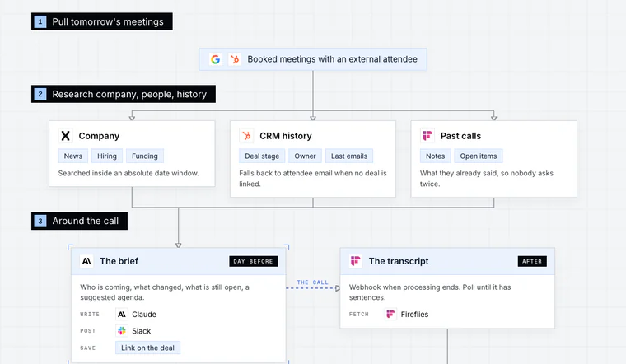Screen dimensions: 626x364
Task: Select the Owner tag on CRM history
Action: click(x=305, y=156)
